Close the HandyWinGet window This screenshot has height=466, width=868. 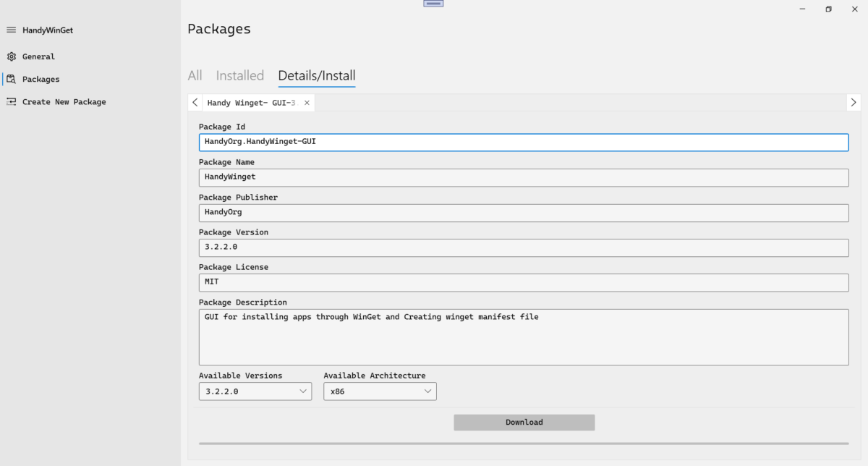(x=855, y=9)
